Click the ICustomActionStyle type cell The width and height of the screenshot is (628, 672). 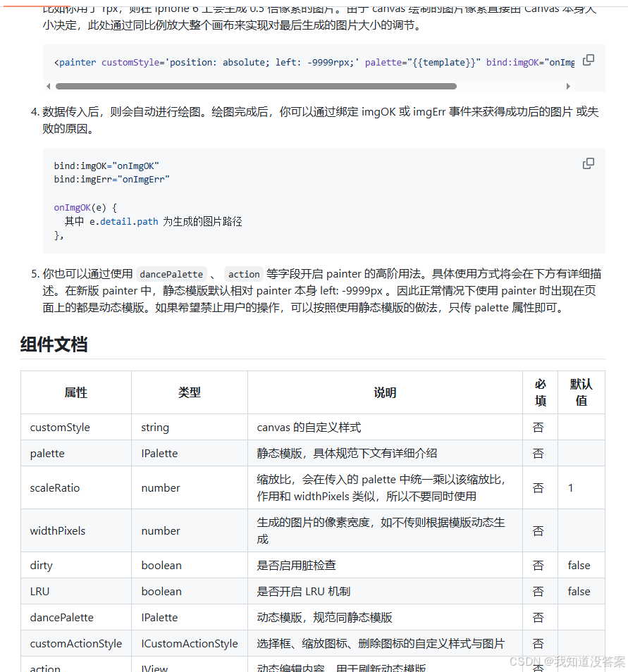(190, 643)
